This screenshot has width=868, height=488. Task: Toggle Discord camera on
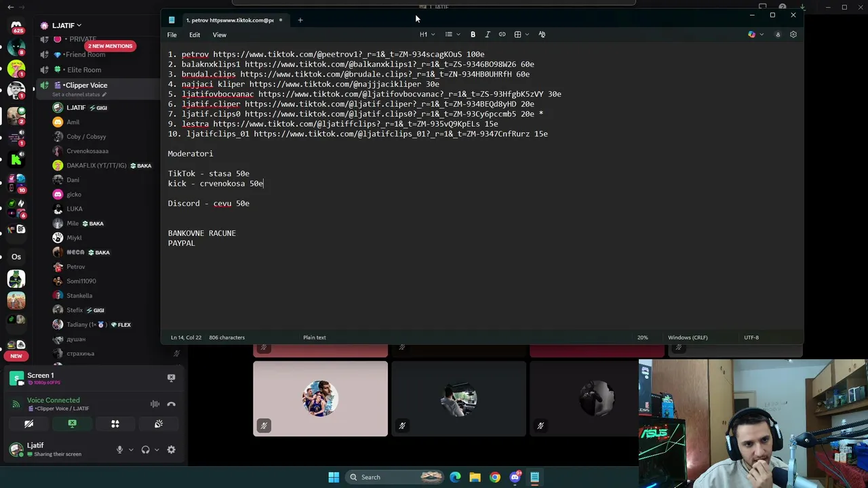28,424
